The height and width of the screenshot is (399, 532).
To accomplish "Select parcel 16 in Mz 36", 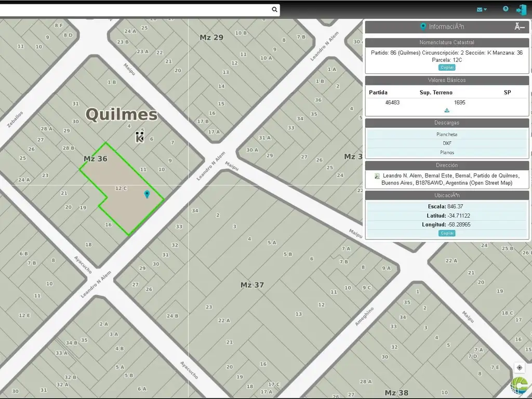I will pos(108,224).
